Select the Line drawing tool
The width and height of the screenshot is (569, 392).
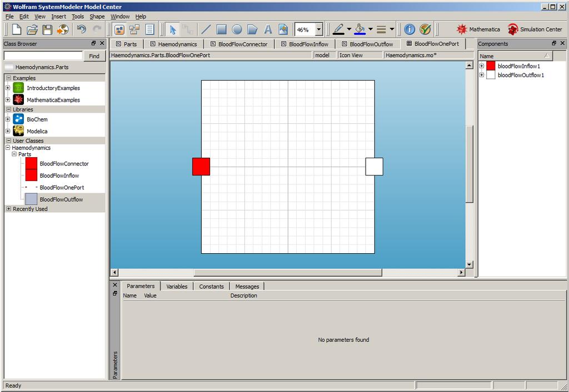coord(206,29)
